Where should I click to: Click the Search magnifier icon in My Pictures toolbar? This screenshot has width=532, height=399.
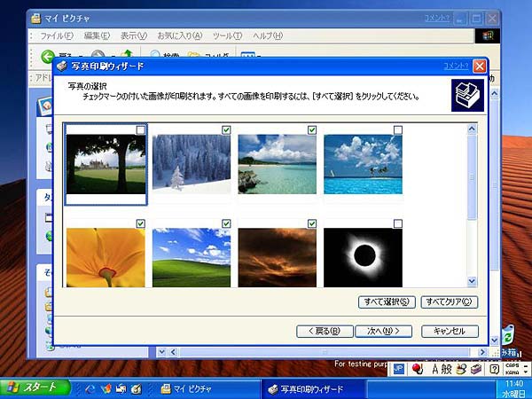click(155, 54)
